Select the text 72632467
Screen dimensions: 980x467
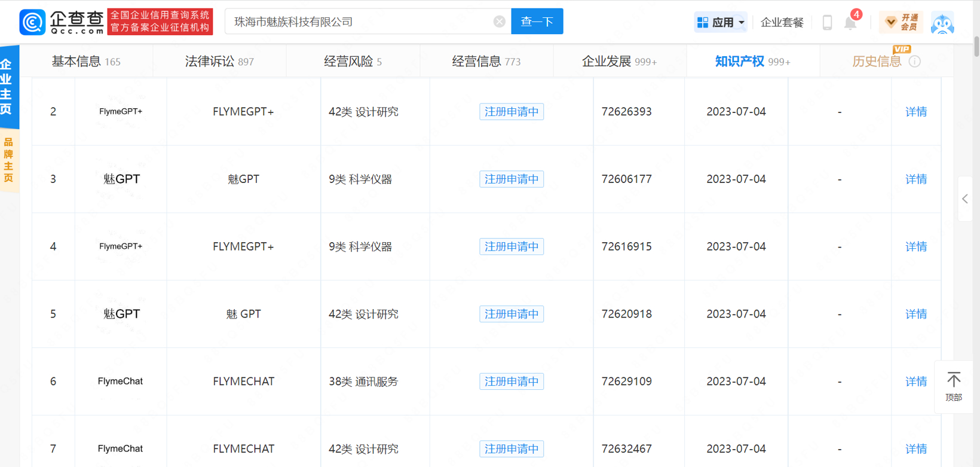[x=627, y=449]
